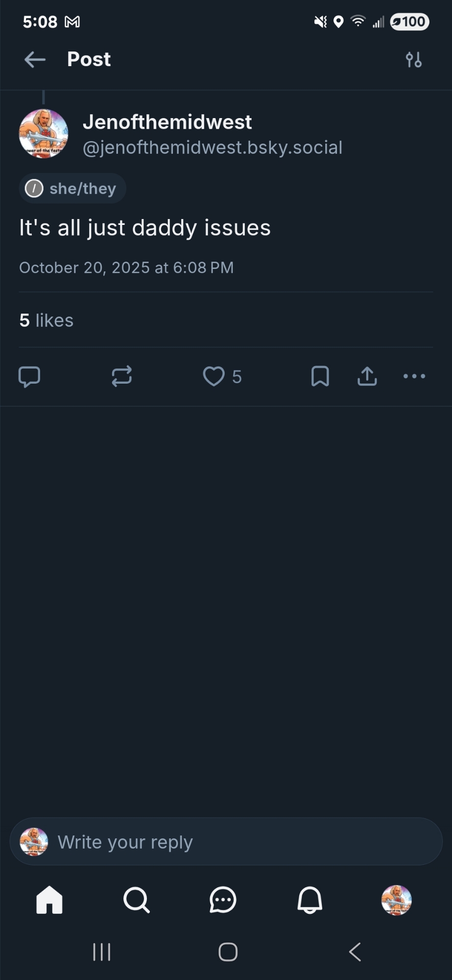The height and width of the screenshot is (980, 452).
Task: Open the Search tab
Action: [136, 900]
